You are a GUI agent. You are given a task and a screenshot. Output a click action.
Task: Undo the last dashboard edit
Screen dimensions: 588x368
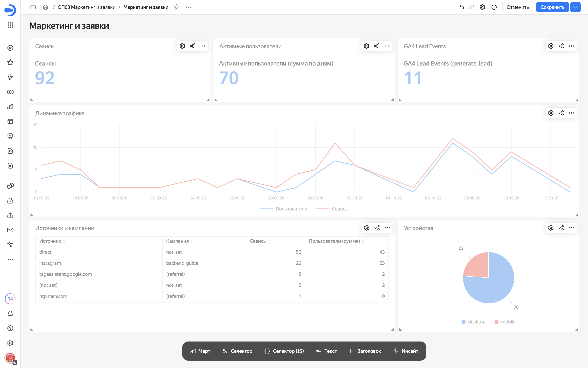462,7
